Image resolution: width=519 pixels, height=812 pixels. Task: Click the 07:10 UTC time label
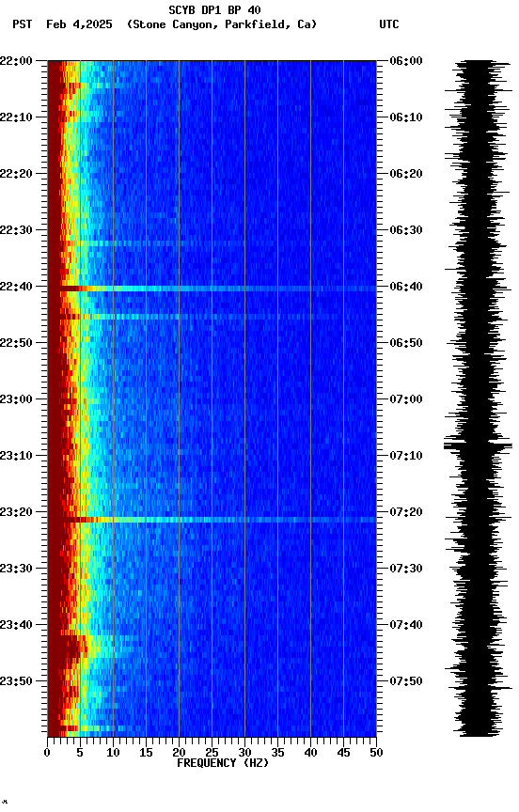coord(406,456)
